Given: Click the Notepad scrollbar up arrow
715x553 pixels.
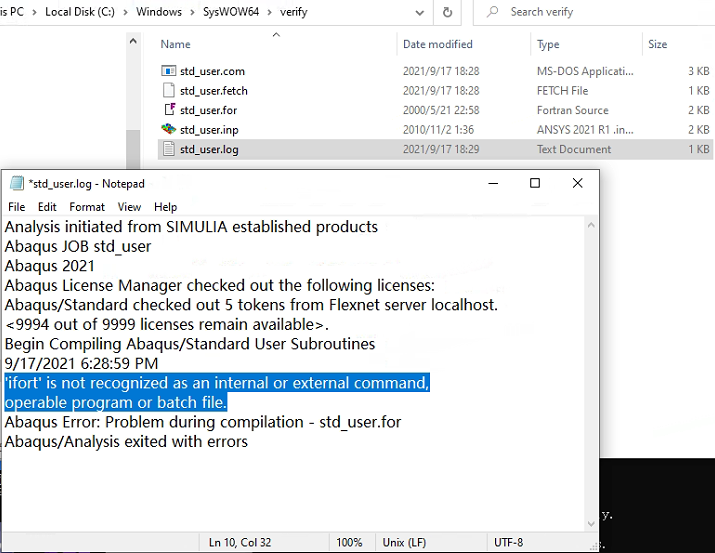Looking at the screenshot, I should 591,225.
